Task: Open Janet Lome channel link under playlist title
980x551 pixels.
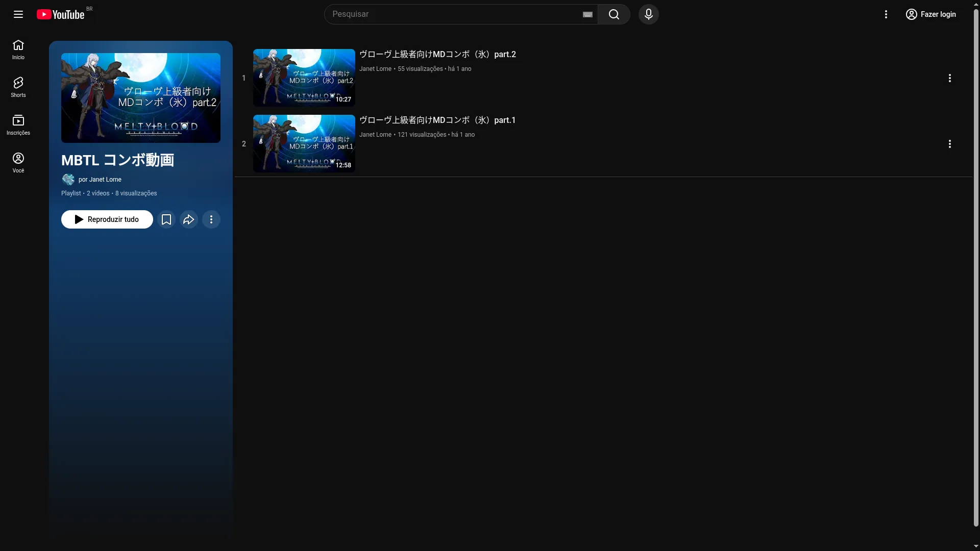Action: point(105,180)
